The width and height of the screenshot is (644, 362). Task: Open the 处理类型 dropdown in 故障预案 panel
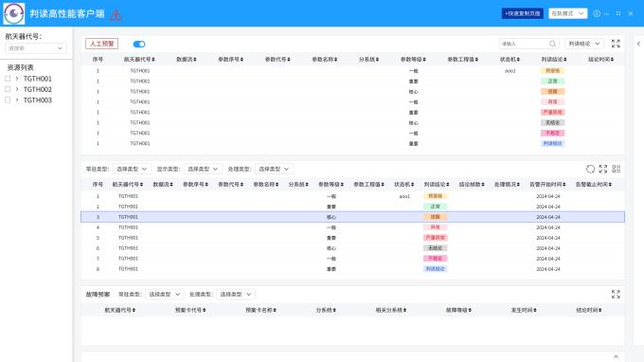pyautogui.click(x=235, y=294)
